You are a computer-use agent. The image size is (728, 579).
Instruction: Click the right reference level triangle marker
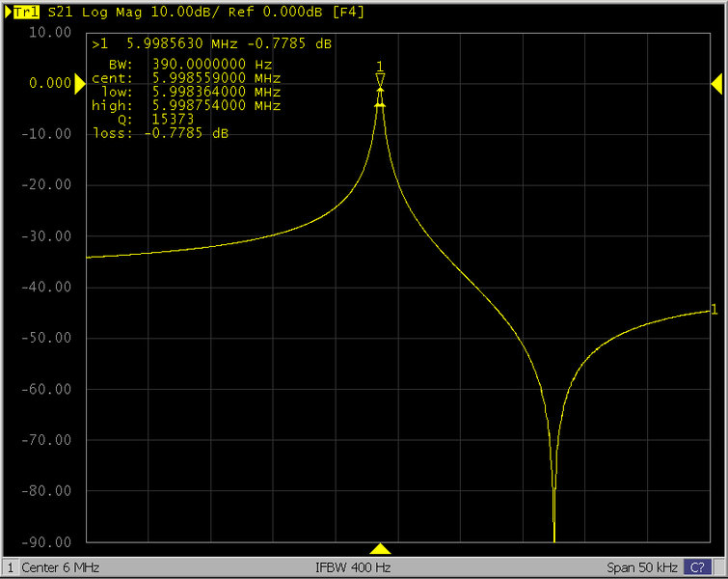pyautogui.click(x=716, y=84)
